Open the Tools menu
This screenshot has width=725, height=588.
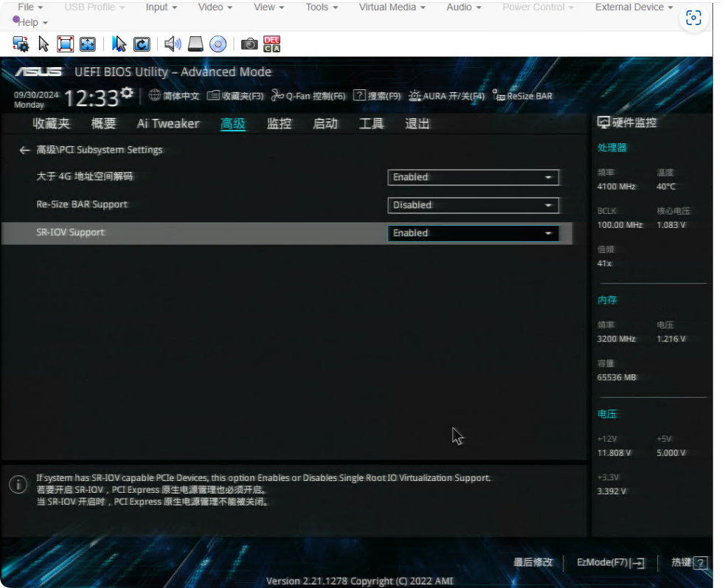coord(322,7)
